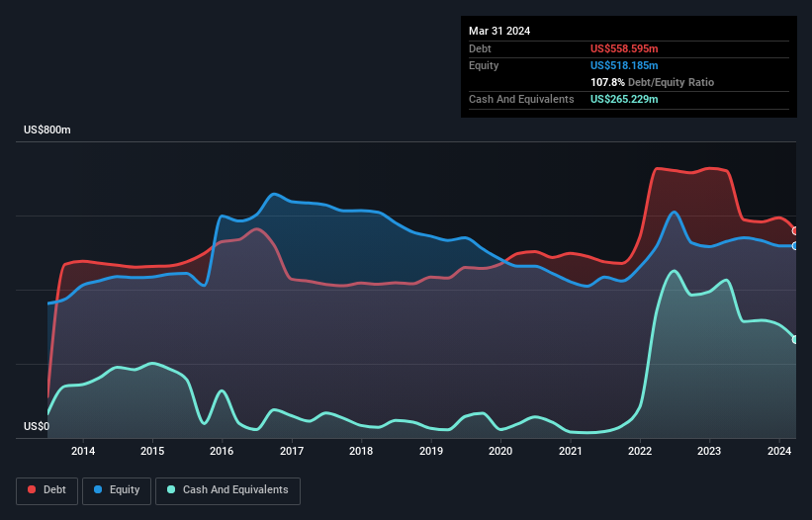Click the tooltip Equity row label
Viewport: 812px width, 520px height.
pos(484,65)
